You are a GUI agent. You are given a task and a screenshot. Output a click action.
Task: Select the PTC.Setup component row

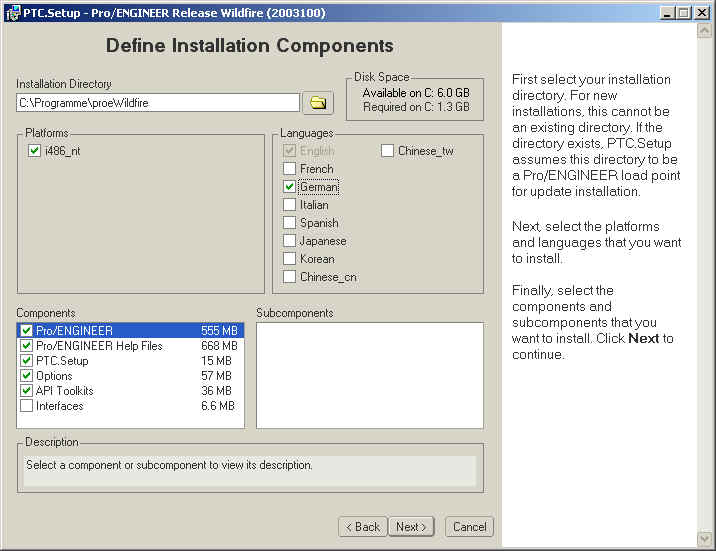[131, 361]
